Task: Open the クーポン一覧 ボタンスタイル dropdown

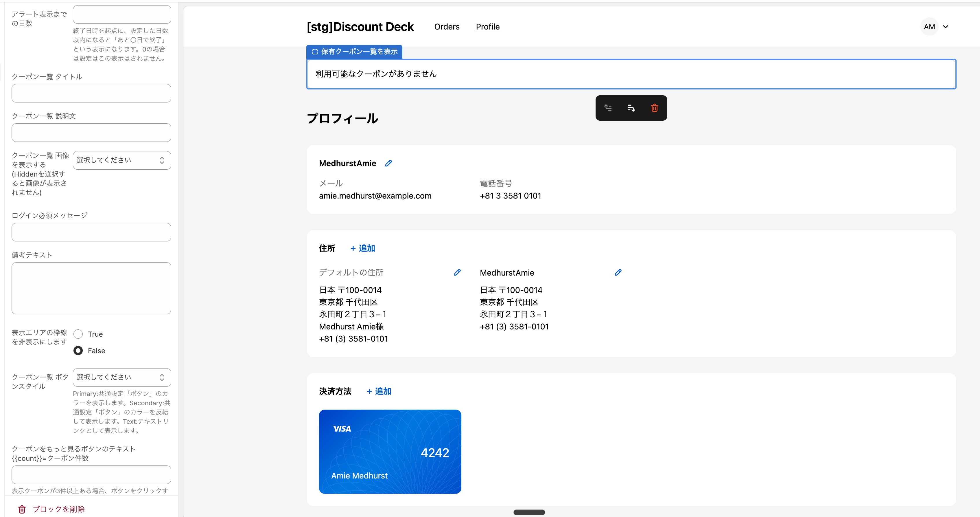Action: [122, 377]
